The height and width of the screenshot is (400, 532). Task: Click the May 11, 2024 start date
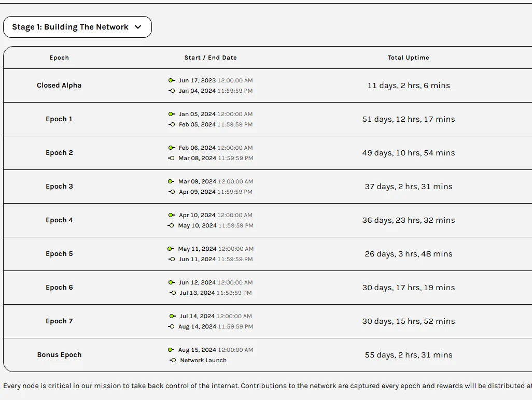(197, 249)
